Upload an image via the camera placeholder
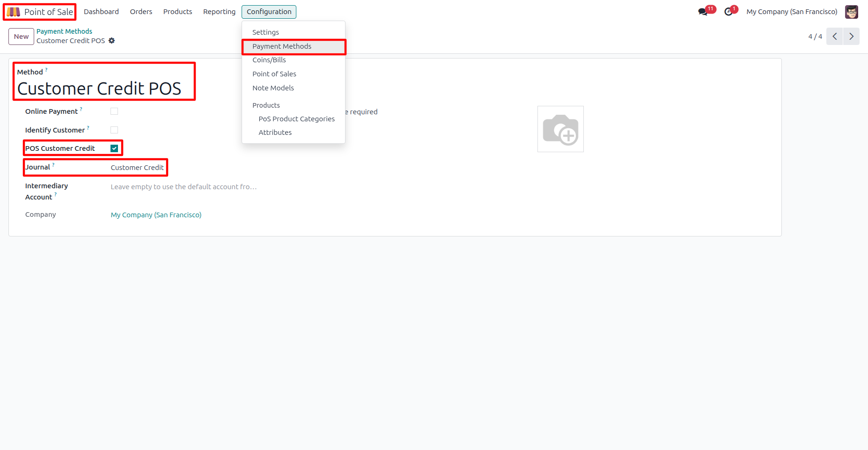This screenshot has width=868, height=450. pyautogui.click(x=560, y=129)
